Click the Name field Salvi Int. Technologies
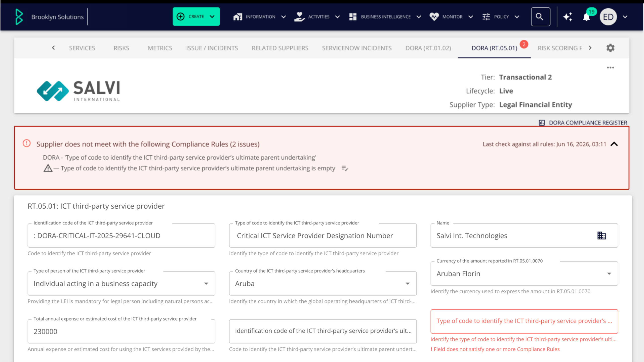Screen dimensions: 644x362 click(524, 236)
